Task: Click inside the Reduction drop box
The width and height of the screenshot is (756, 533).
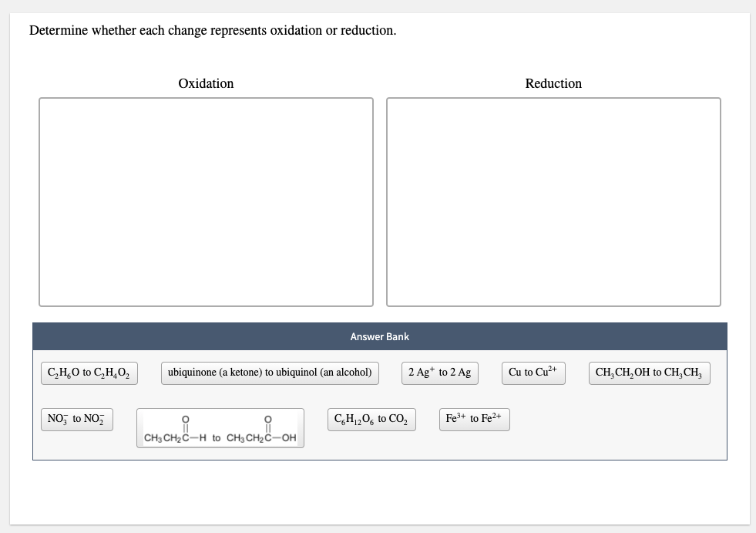Action: tap(553, 201)
